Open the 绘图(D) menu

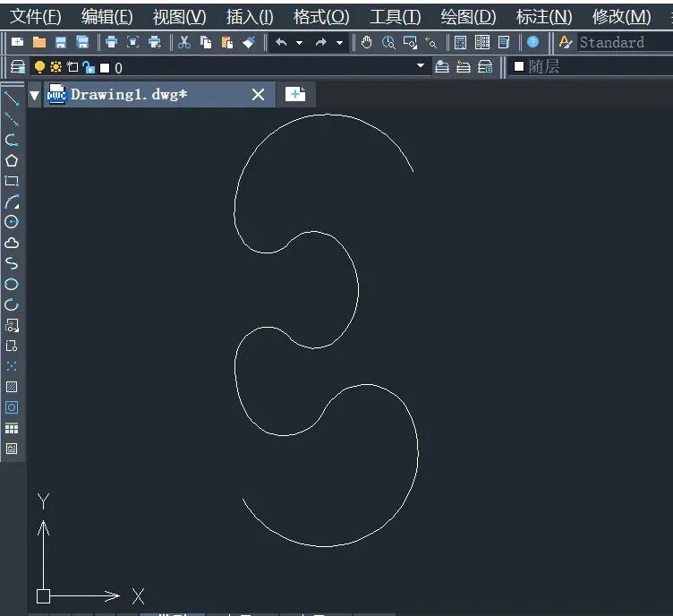pos(468,17)
